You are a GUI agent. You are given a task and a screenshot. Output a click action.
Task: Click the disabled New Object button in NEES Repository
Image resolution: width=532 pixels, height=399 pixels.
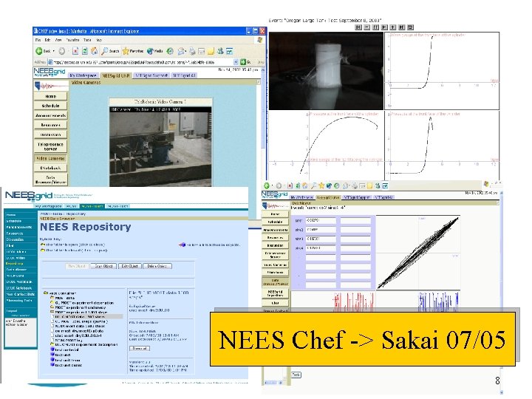click(77, 266)
